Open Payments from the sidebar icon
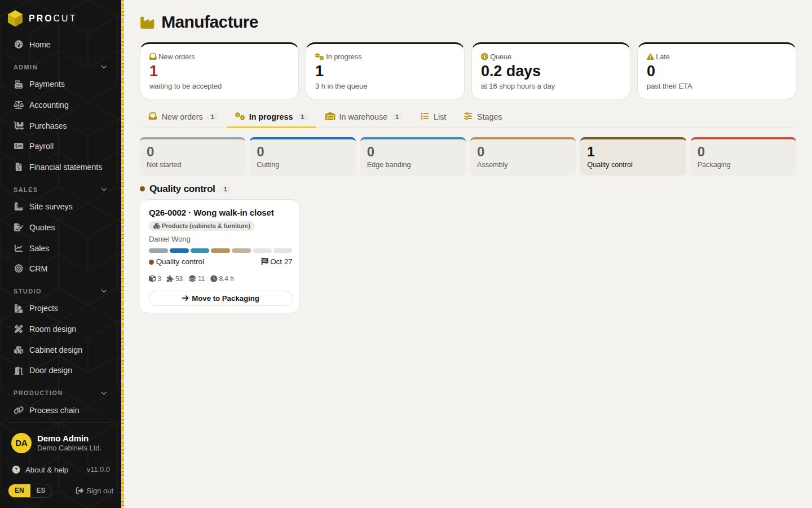This screenshot has width=812, height=508. pyautogui.click(x=19, y=84)
